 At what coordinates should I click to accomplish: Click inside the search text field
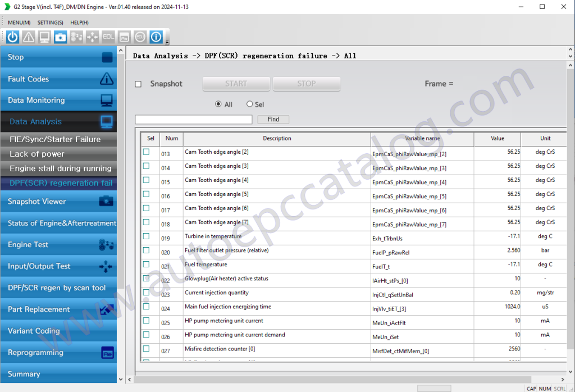coord(193,119)
